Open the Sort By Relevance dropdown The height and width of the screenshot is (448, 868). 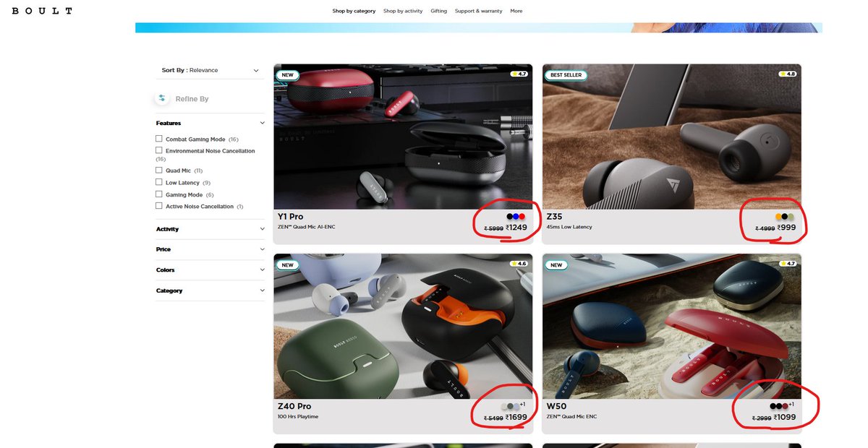click(210, 70)
